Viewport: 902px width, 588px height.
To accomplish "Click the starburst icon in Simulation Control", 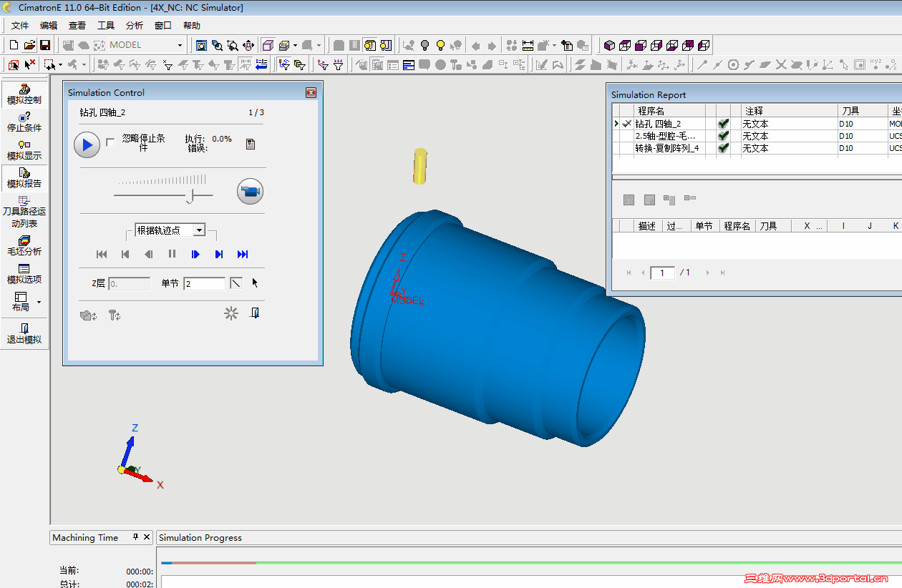I will (231, 313).
